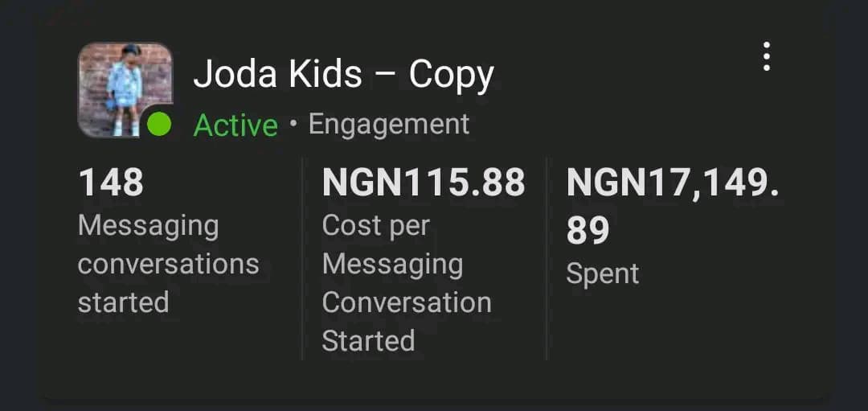Tap the green "Active" status label

(235, 125)
